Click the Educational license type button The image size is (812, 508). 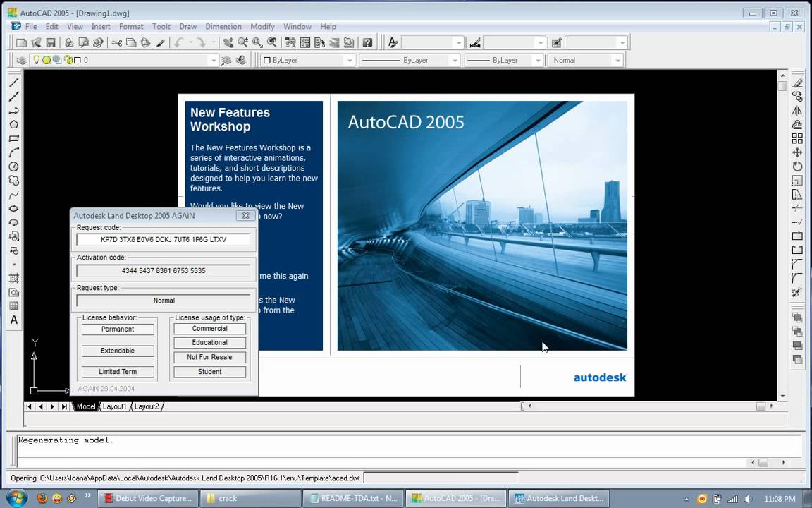(x=210, y=343)
